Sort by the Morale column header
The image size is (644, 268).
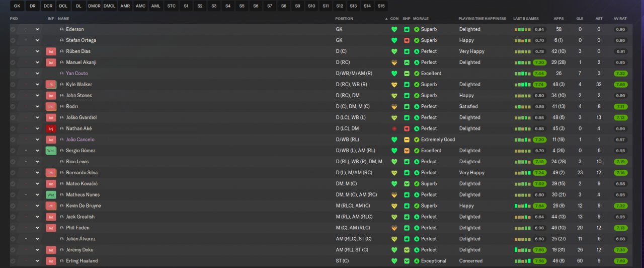[x=421, y=19]
